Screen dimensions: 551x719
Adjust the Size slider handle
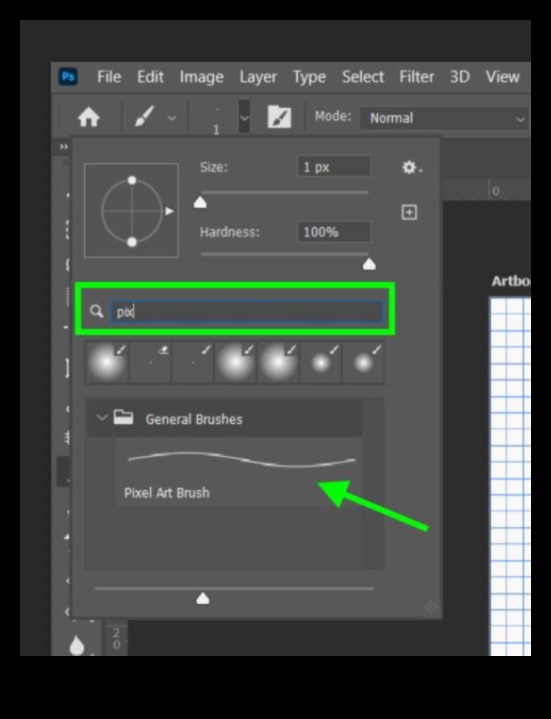[x=200, y=203]
